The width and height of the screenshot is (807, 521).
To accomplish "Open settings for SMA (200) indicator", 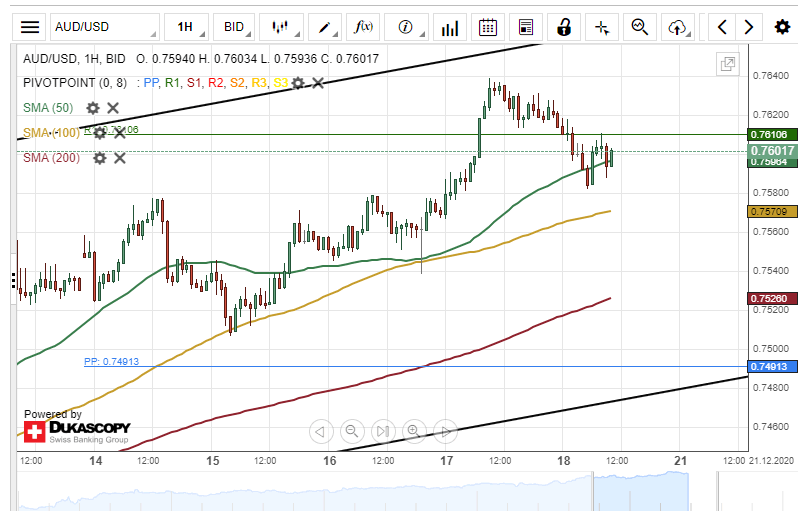I will click(99, 158).
